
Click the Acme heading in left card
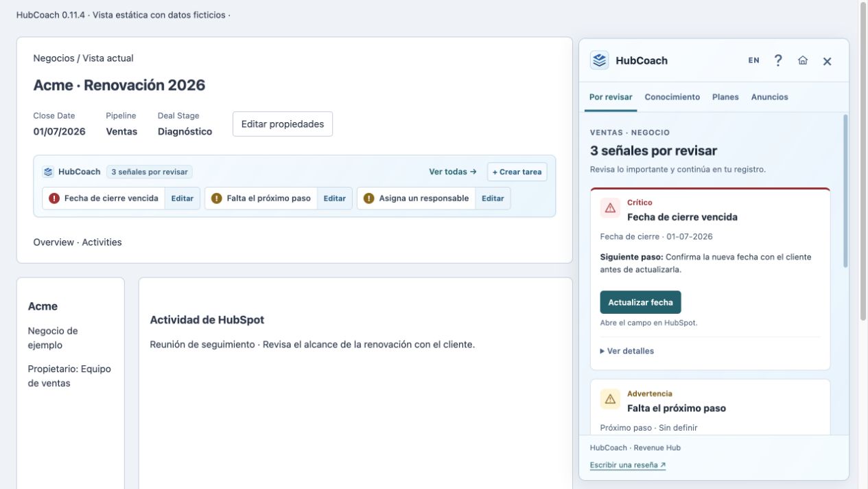click(x=43, y=306)
